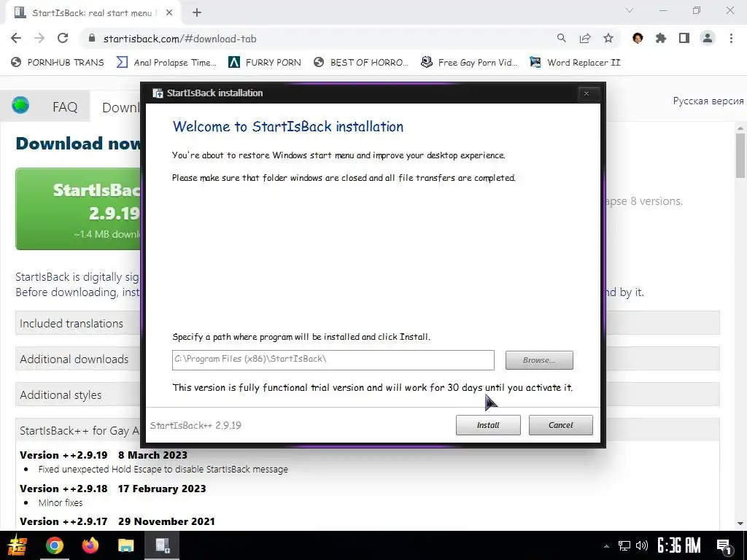Go back in Chrome
This screenshot has width=747, height=560.
16,39
